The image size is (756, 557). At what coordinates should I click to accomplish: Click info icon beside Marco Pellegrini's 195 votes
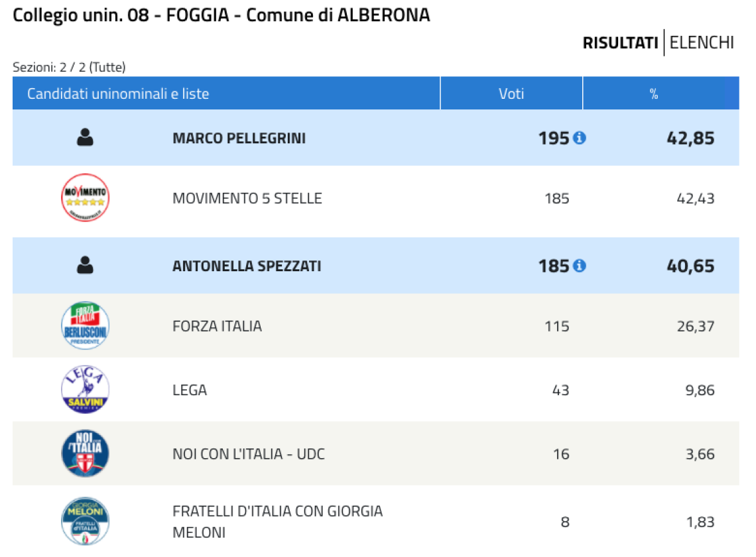[580, 138]
